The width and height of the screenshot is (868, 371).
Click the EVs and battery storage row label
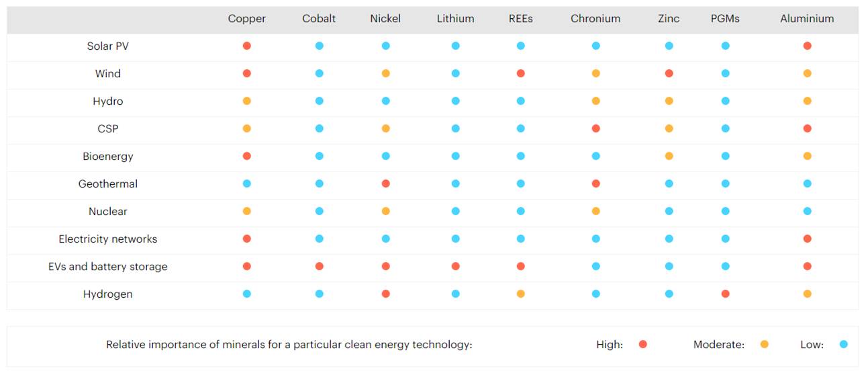pos(108,266)
